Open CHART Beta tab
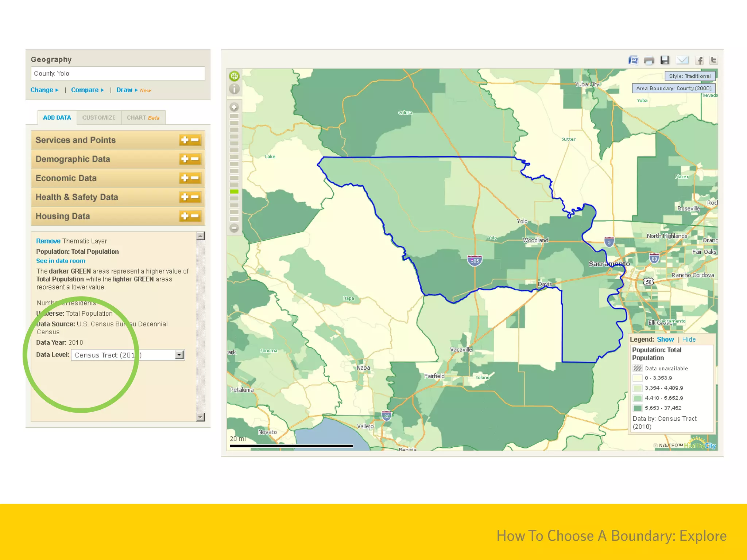 (143, 118)
